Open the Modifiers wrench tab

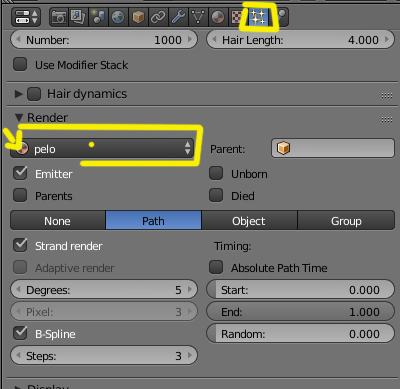[x=178, y=17]
